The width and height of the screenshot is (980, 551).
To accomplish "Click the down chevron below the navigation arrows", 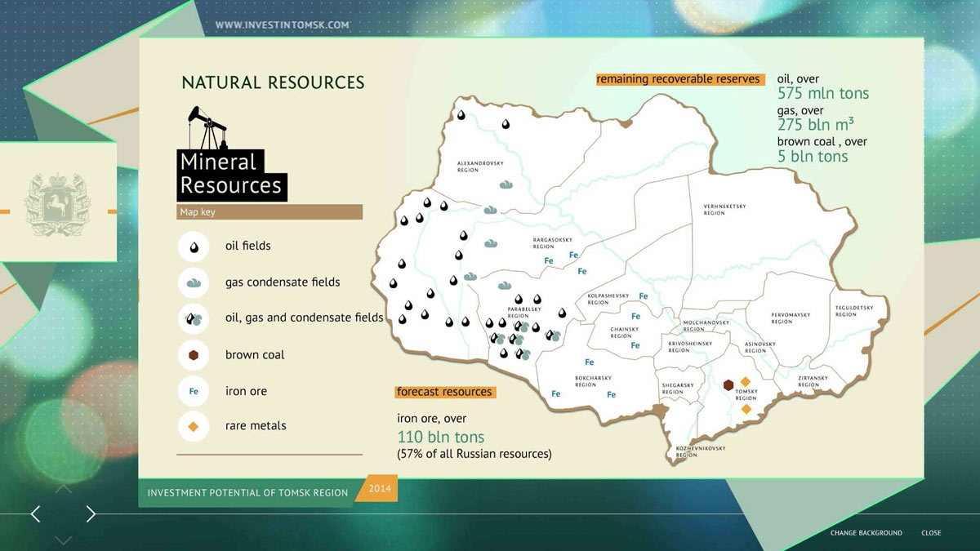I will (x=63, y=540).
